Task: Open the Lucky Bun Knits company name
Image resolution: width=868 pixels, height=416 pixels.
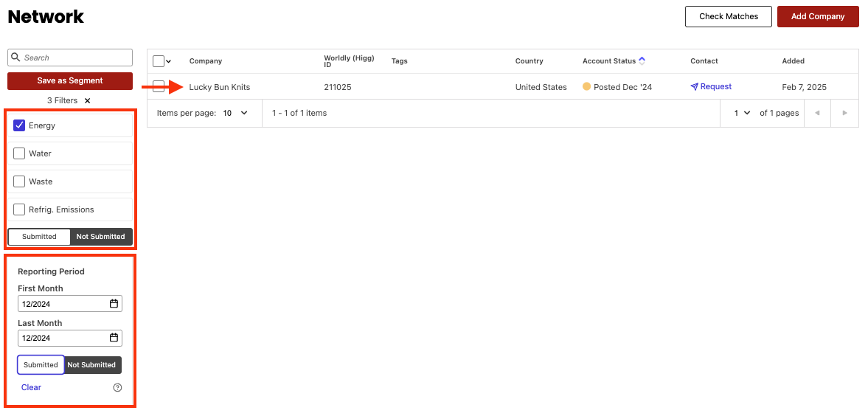Action: coord(220,87)
